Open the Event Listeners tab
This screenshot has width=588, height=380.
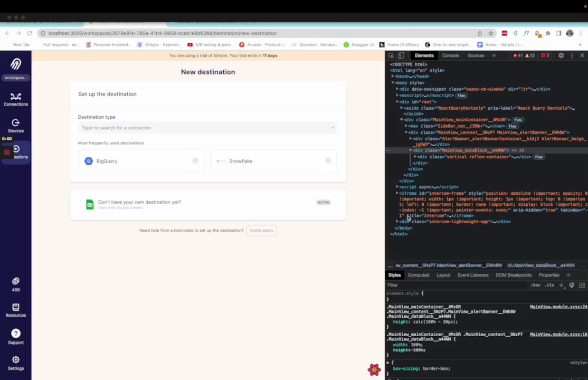473,275
